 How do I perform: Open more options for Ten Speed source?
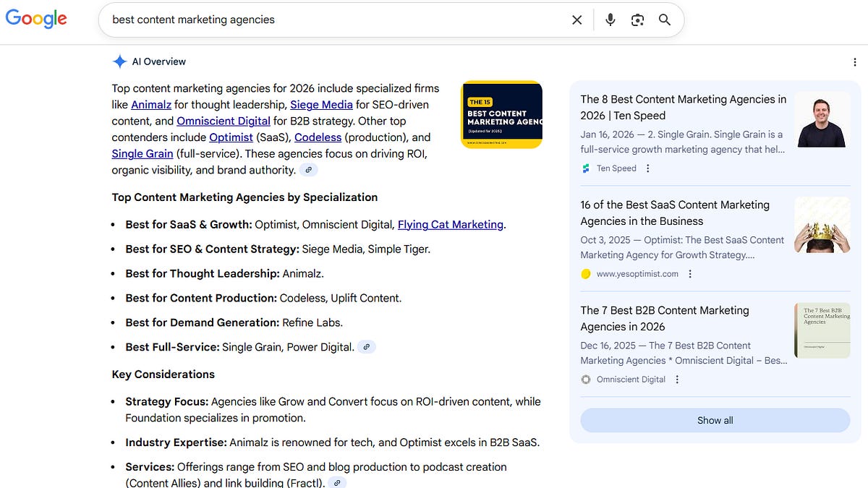point(648,168)
